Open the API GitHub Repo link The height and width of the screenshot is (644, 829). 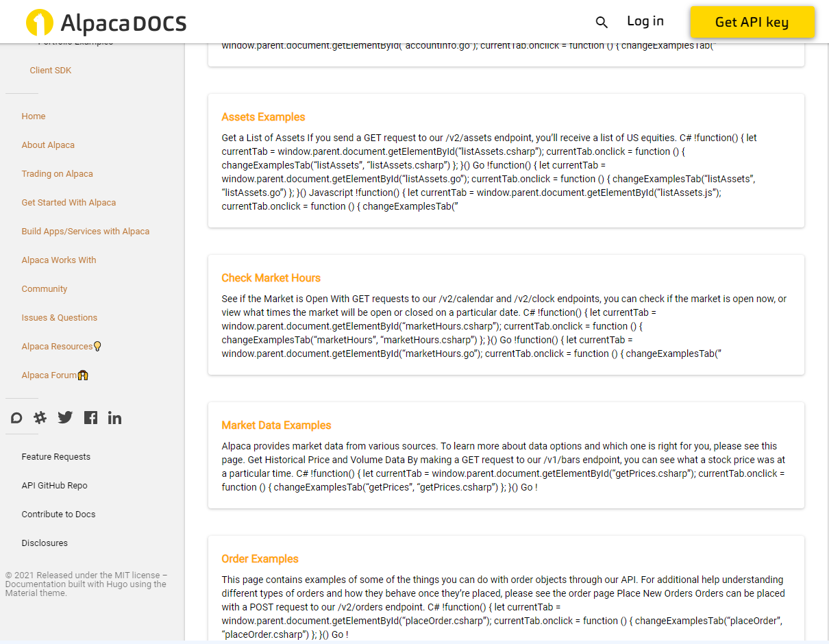tap(54, 486)
